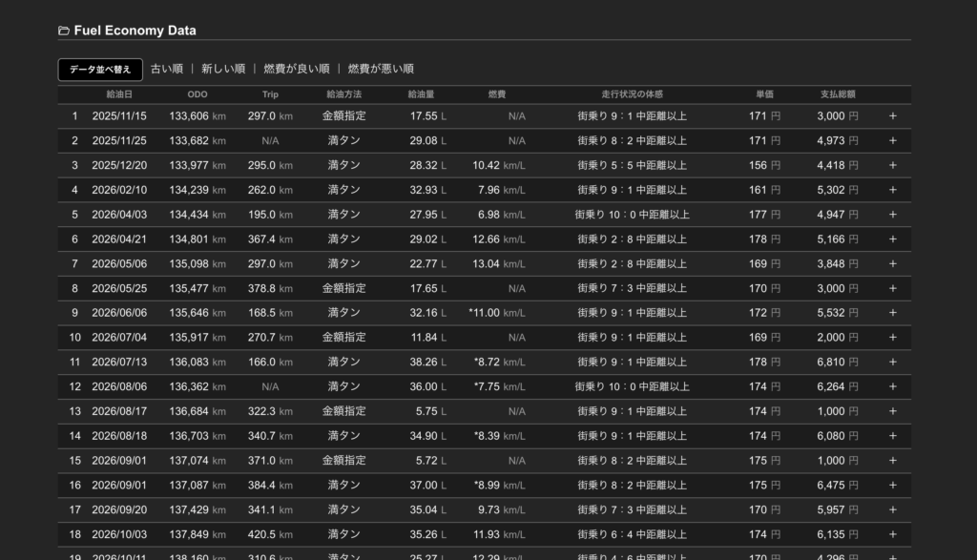This screenshot has width=977, height=560.
Task: Select fuel economy value 10.42 km/L
Action: [x=498, y=165]
